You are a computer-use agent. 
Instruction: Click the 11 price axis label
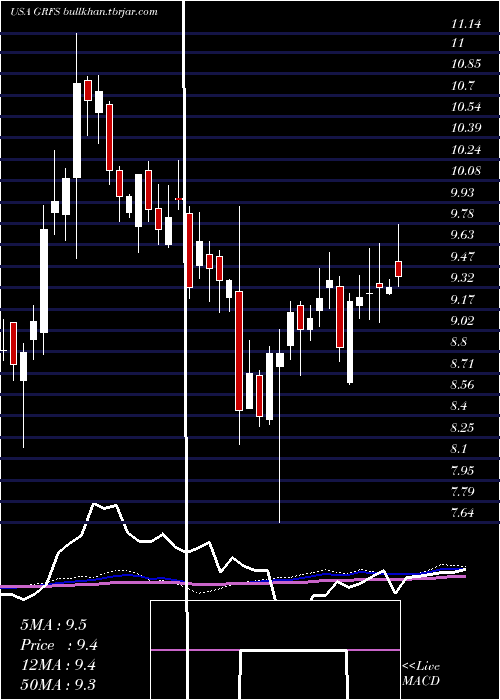458,43
